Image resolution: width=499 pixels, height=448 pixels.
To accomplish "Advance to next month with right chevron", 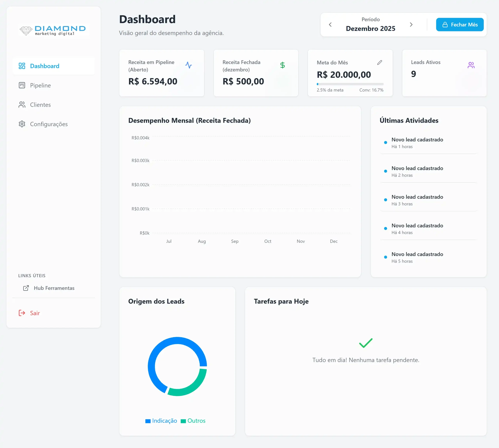I will (x=411, y=24).
